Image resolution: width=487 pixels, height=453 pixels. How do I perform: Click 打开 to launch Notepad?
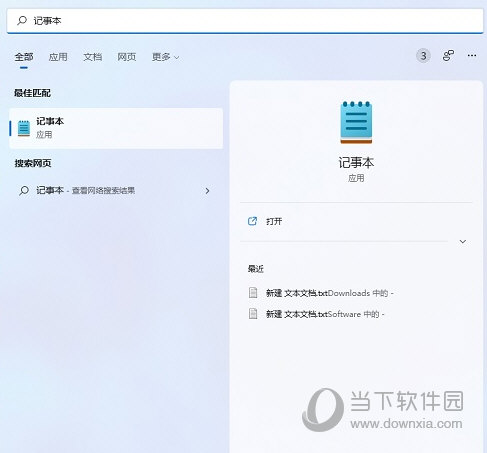point(274,221)
